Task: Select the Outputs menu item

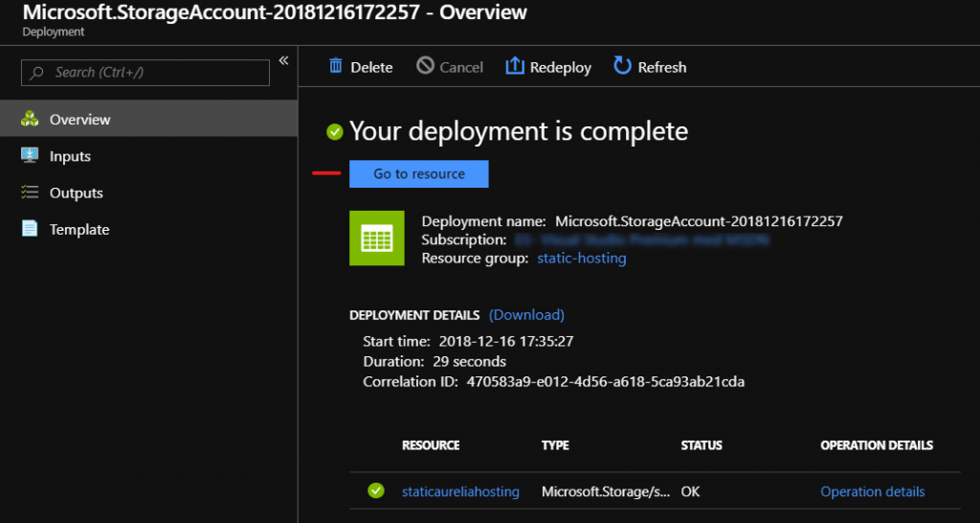Action: 76,193
